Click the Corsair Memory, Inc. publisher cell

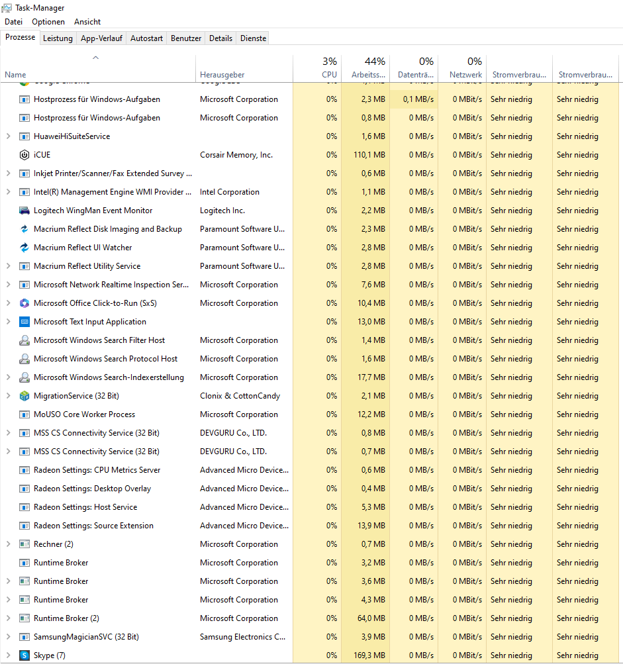coord(236,155)
